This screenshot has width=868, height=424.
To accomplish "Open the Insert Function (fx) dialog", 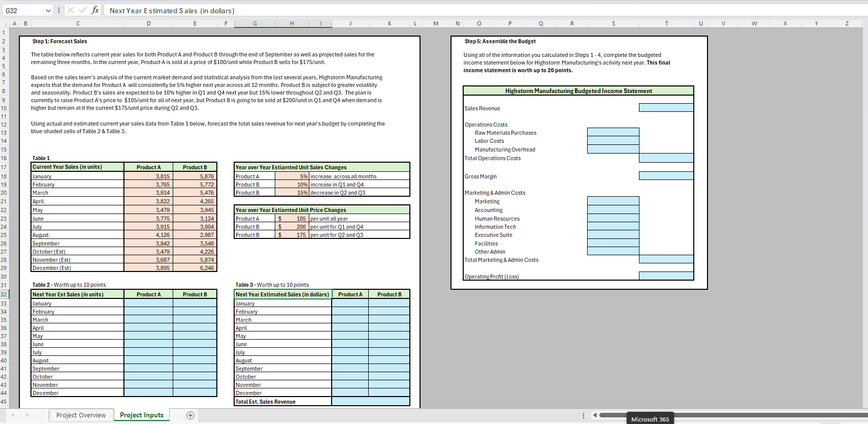I will [95, 10].
